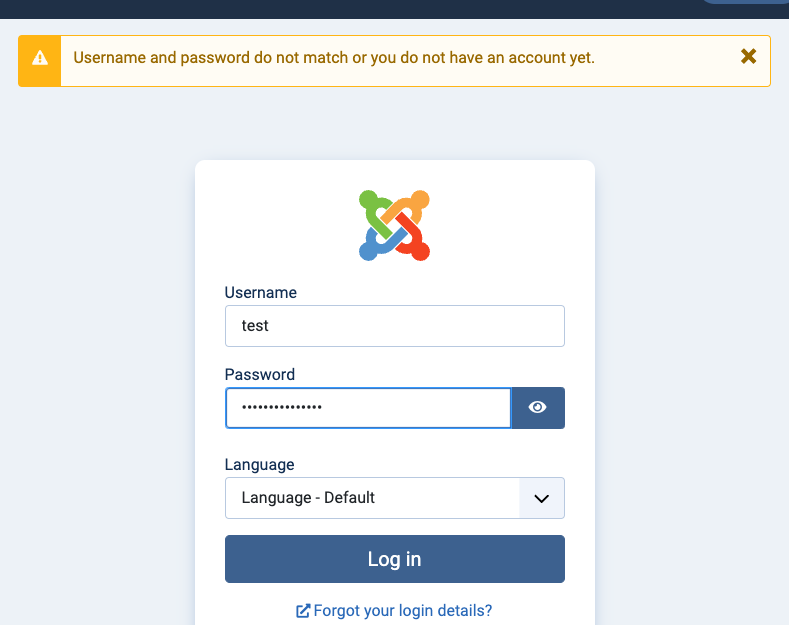Focus the Username input field

(395, 326)
